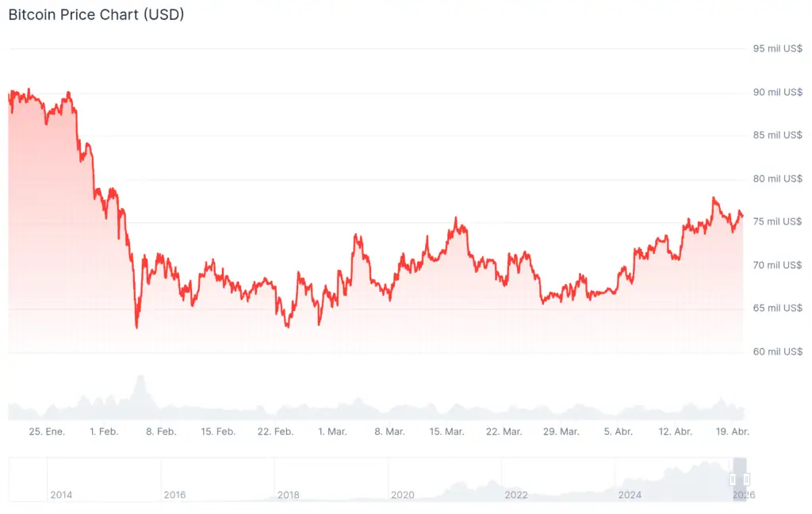Click the 95 mil US$ axis label
The height and width of the screenshot is (514, 812).
click(x=777, y=48)
